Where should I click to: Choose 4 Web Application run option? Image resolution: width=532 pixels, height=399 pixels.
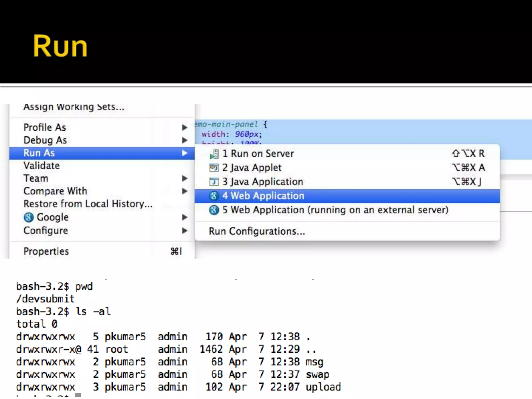[x=263, y=196]
